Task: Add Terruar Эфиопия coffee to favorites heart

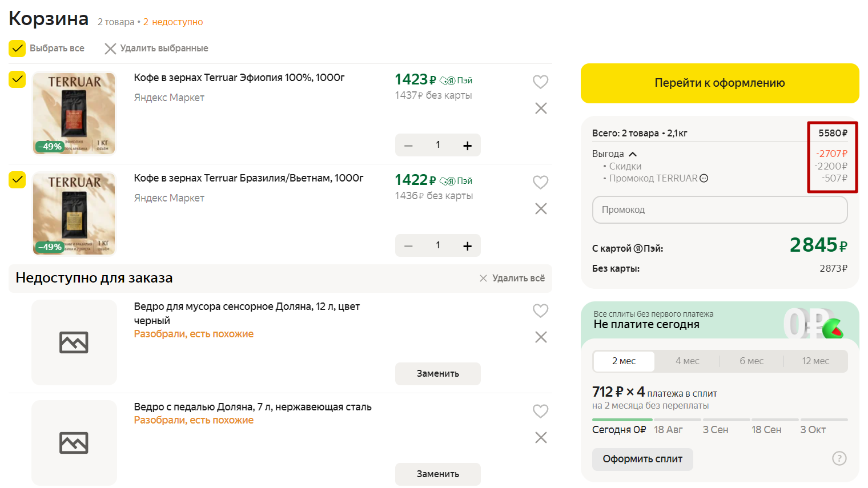Action: (540, 82)
